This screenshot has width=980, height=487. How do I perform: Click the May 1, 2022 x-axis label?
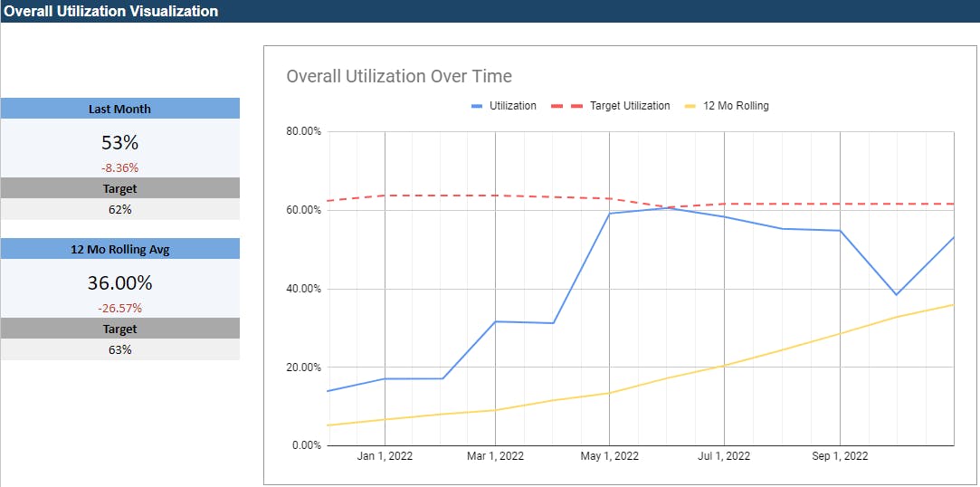click(x=609, y=456)
